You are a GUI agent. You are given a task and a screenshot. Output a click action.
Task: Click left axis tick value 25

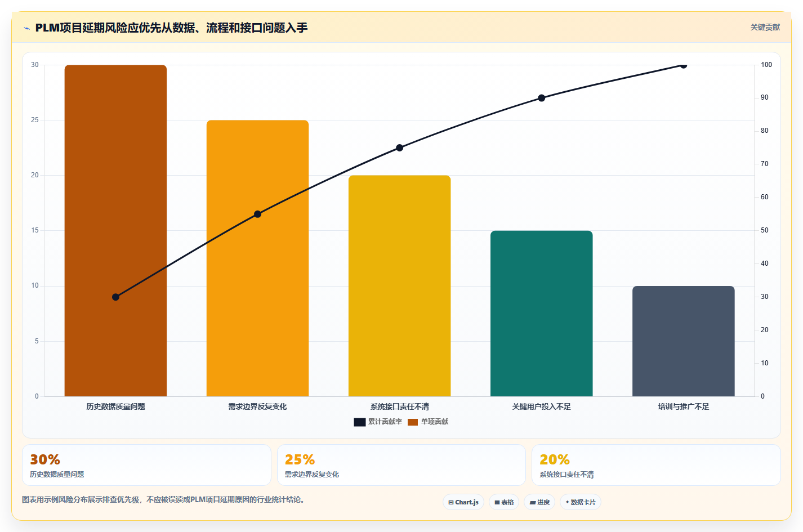[35, 120]
